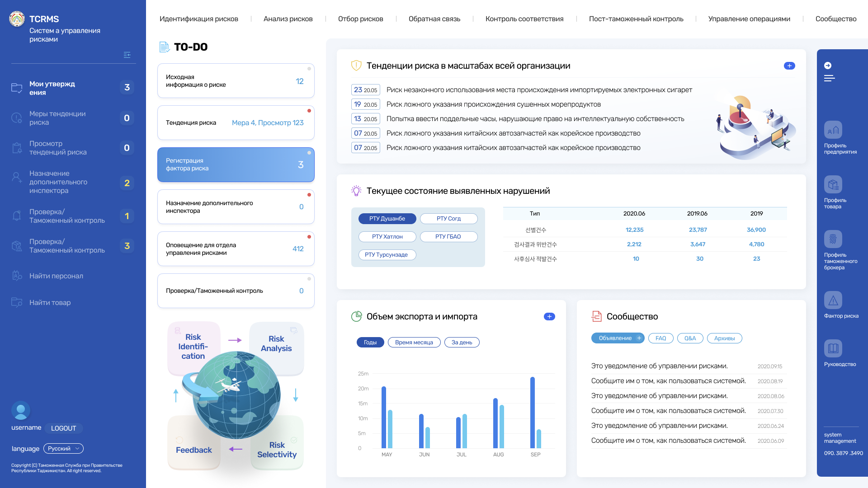Open the Анализ рисков menu
This screenshot has width=868, height=488.
(288, 19)
